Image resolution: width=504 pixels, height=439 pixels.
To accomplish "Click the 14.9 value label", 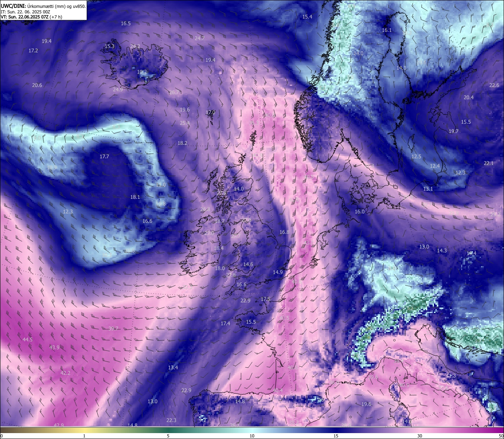I will pos(278,272).
